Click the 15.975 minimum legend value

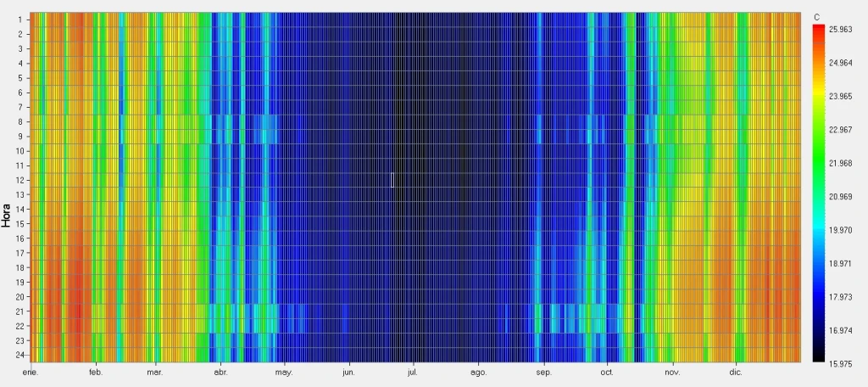pos(839,364)
